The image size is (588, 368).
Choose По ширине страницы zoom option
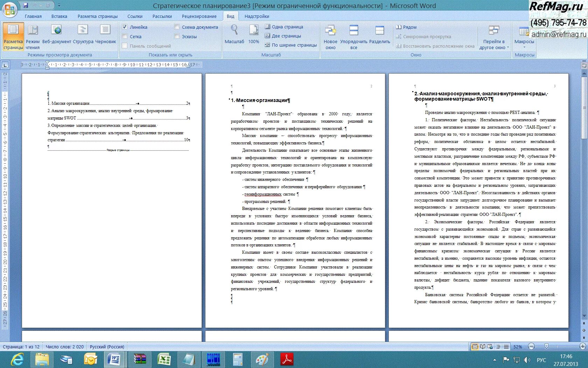290,45
